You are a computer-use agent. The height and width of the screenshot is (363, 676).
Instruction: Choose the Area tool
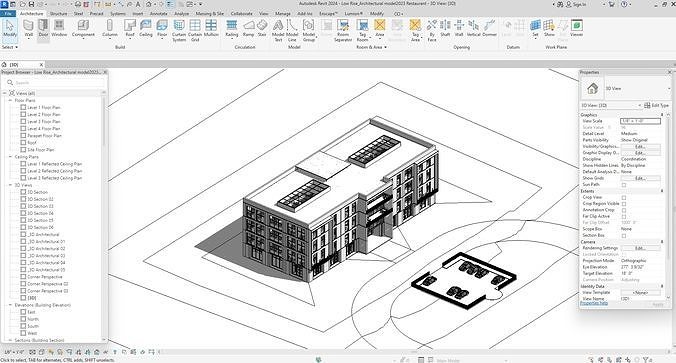pyautogui.click(x=379, y=29)
